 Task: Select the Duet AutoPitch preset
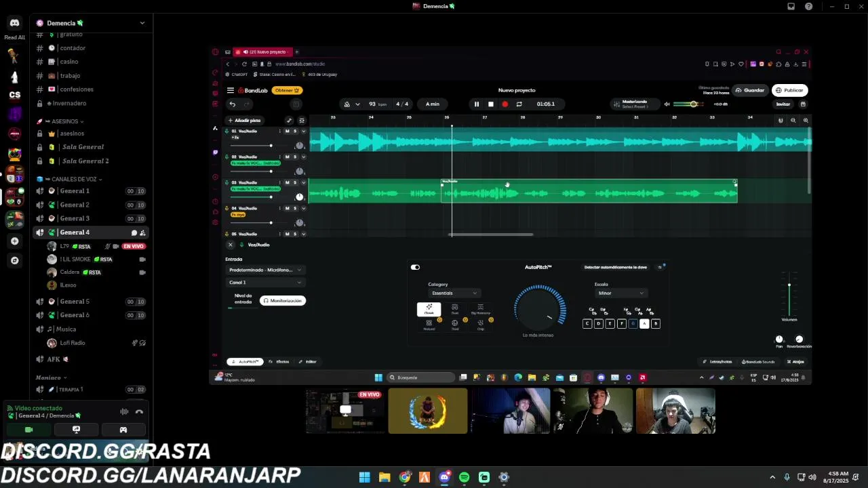pyautogui.click(x=454, y=310)
